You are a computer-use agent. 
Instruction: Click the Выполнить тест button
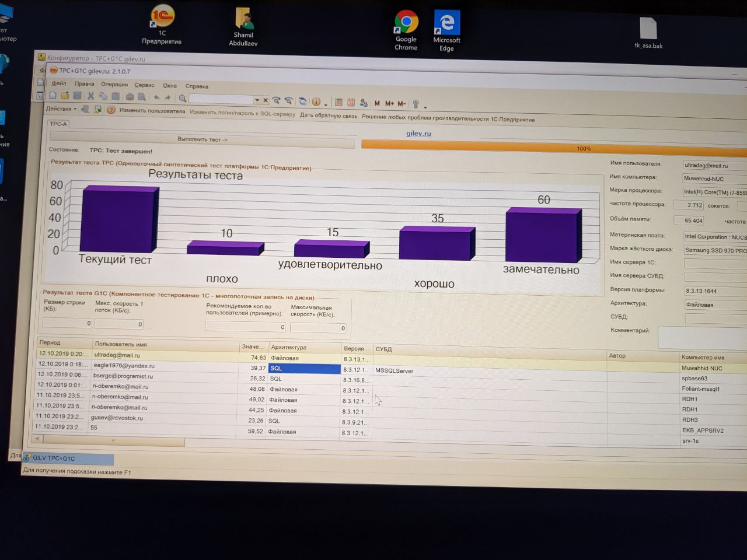(203, 139)
